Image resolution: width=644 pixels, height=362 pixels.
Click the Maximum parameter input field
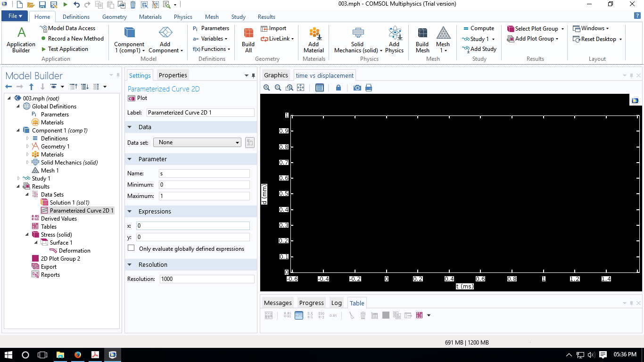click(x=204, y=196)
